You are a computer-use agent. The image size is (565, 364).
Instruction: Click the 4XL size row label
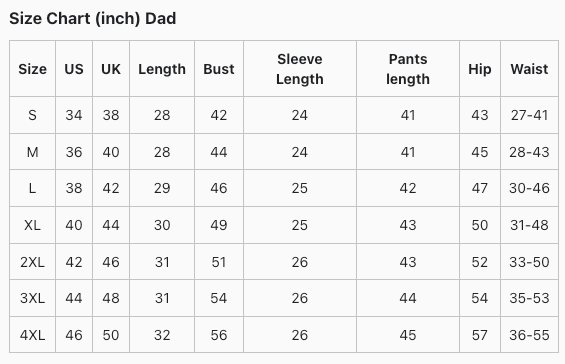coord(32,335)
